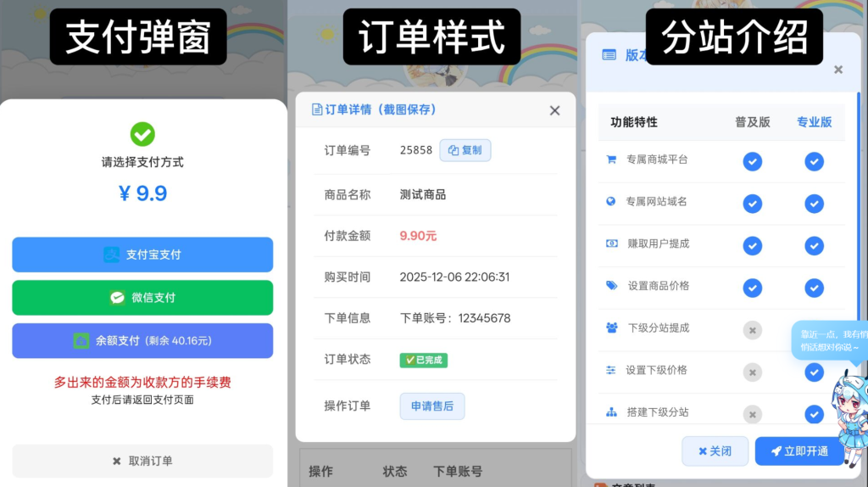Select balance payment button
Image resolution: width=868 pixels, height=487 pixels.
click(142, 341)
